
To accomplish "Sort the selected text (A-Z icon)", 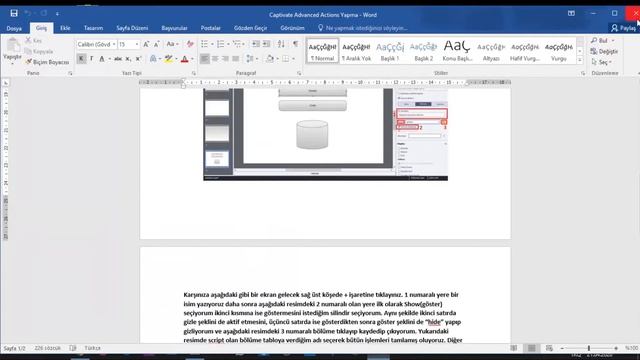I will pos(281,44).
